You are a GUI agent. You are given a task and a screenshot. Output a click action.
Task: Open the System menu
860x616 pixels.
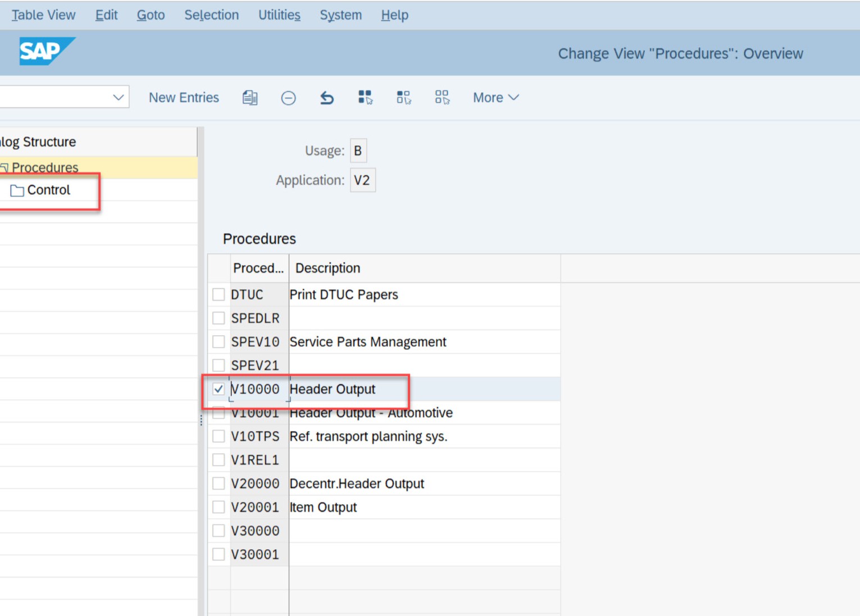coord(340,15)
